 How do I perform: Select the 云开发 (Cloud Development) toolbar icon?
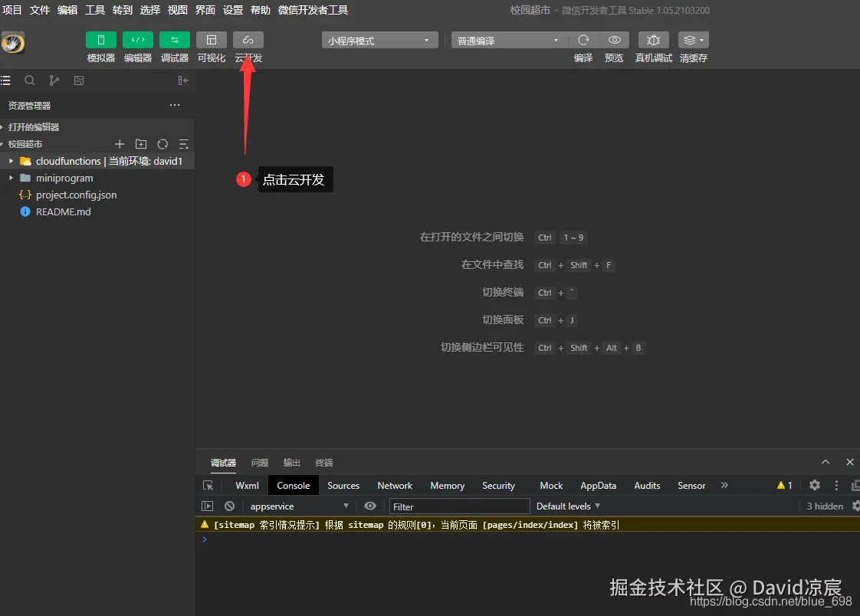click(x=248, y=39)
